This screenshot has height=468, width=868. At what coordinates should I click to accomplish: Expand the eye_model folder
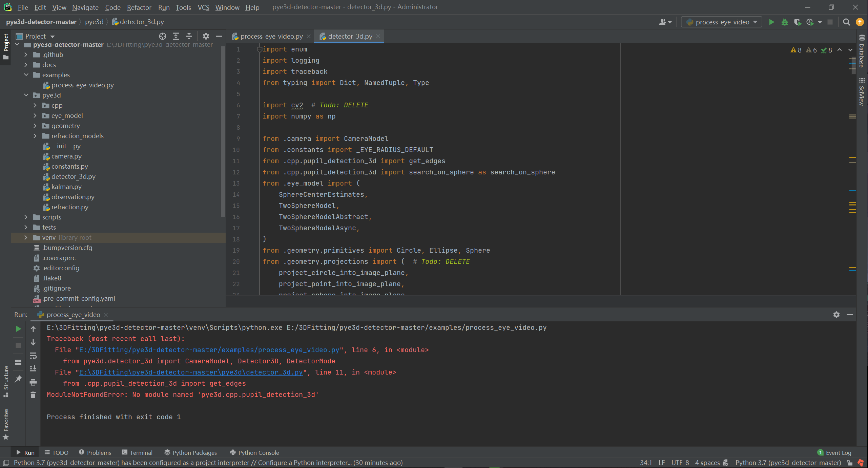(x=35, y=115)
